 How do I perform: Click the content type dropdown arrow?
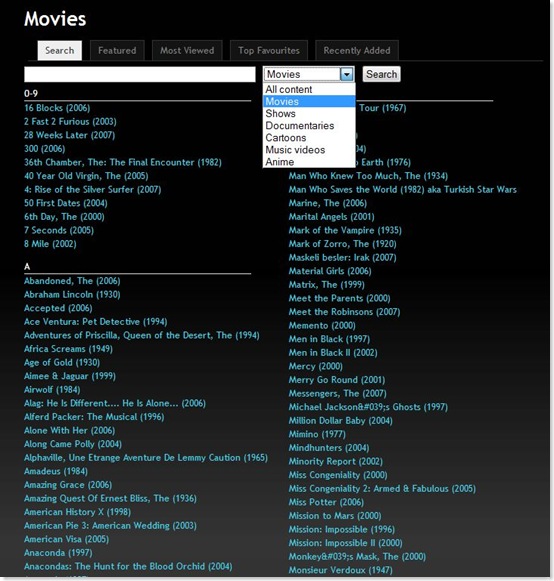pyautogui.click(x=346, y=74)
